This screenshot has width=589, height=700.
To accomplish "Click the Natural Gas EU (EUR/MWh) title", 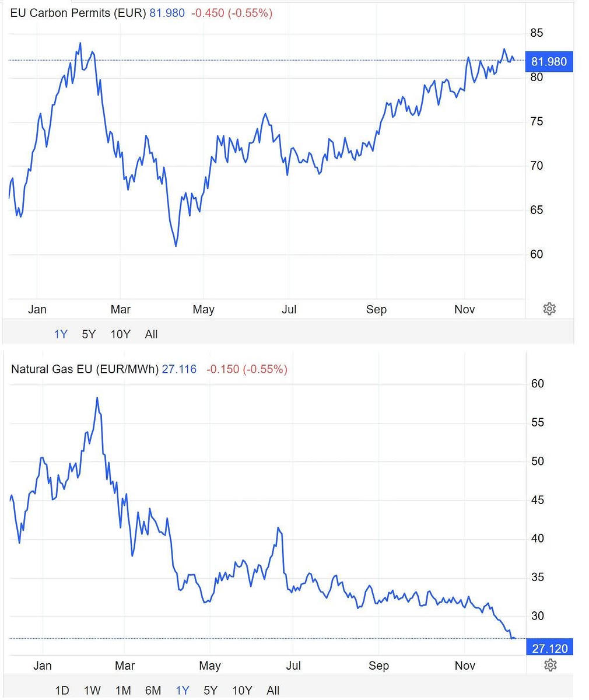I will click(x=85, y=369).
